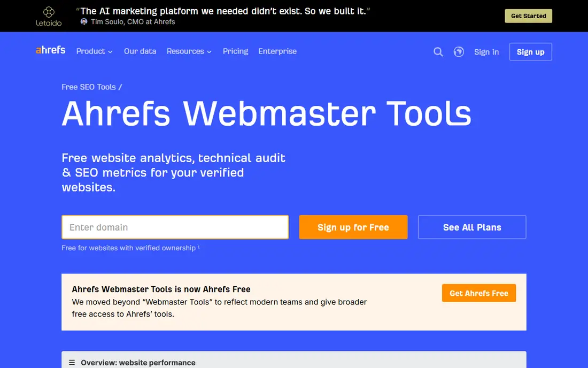Open the globe language selector icon
Image resolution: width=588 pixels, height=368 pixels.
459,52
